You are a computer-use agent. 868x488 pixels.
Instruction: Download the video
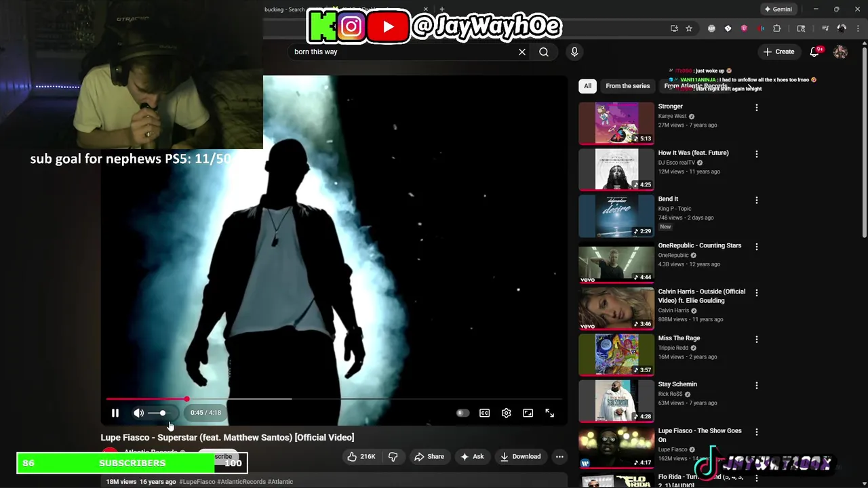520,457
